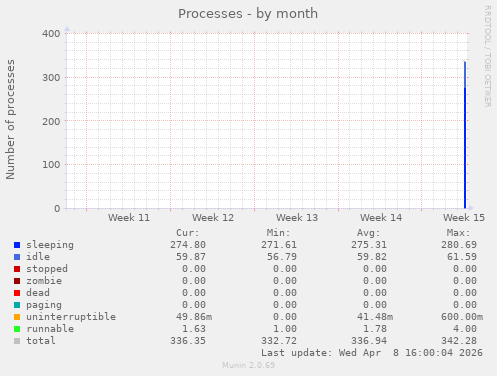Click the 'zombie' legend label
The width and height of the screenshot is (497, 376).
[x=44, y=281]
